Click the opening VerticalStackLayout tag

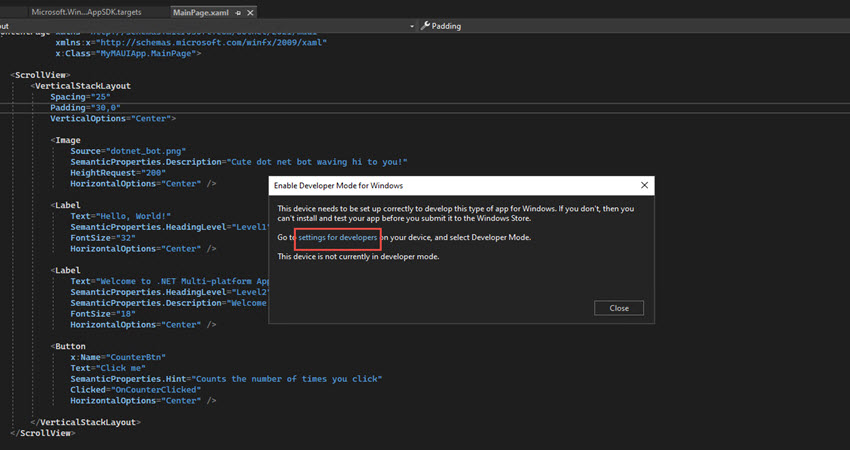(x=82, y=86)
